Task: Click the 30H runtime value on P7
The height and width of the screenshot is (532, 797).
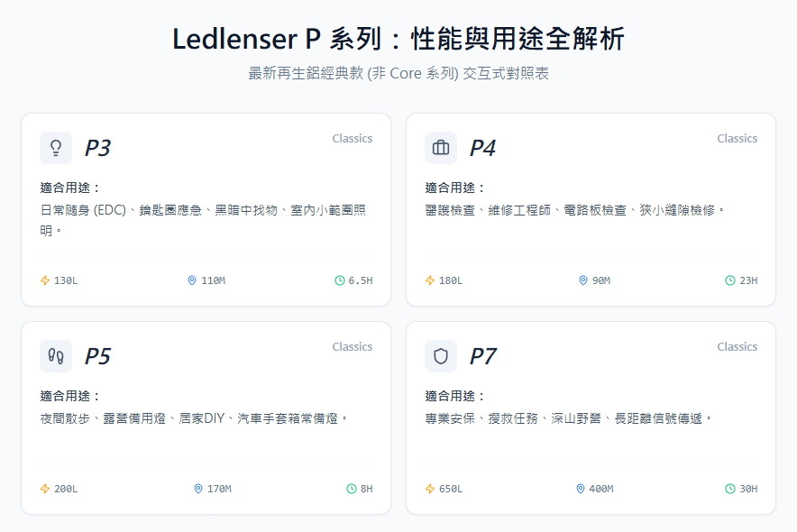Action: (x=748, y=489)
